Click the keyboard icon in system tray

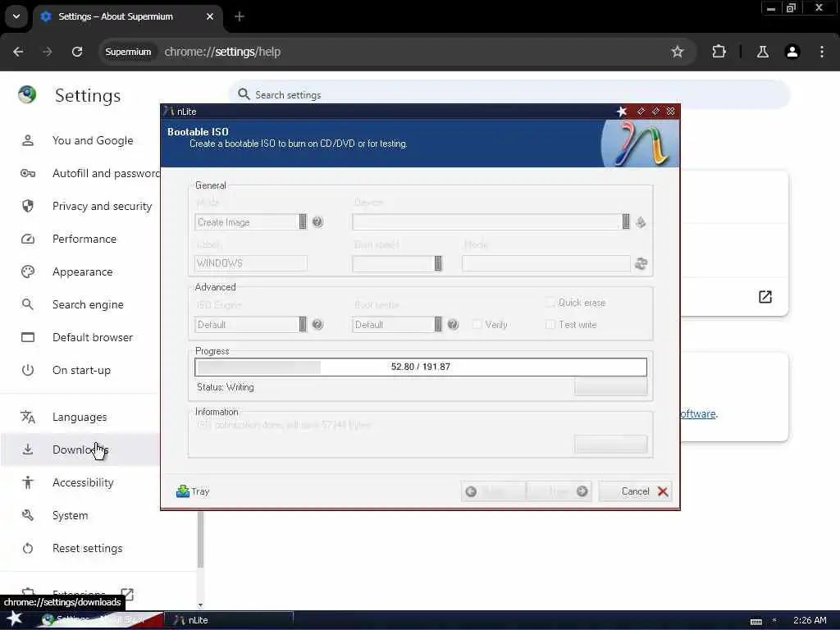[x=756, y=622]
